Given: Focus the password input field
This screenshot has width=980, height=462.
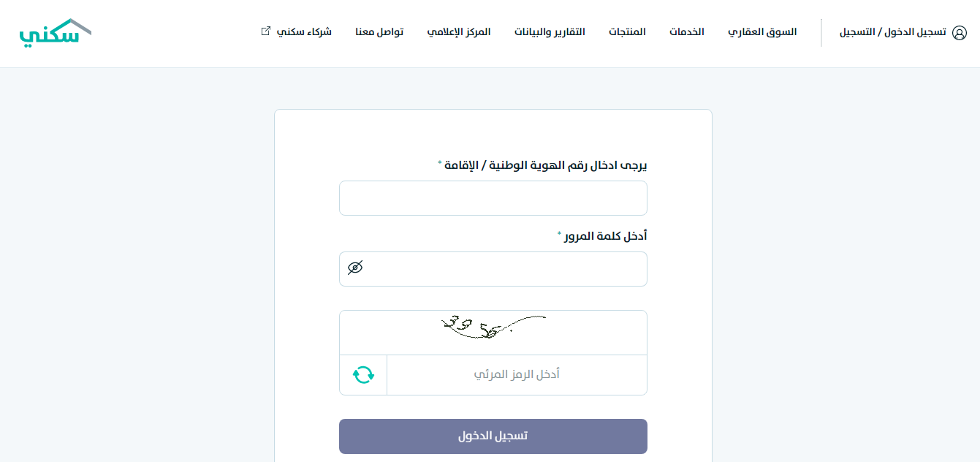Looking at the screenshot, I should 504,269.
